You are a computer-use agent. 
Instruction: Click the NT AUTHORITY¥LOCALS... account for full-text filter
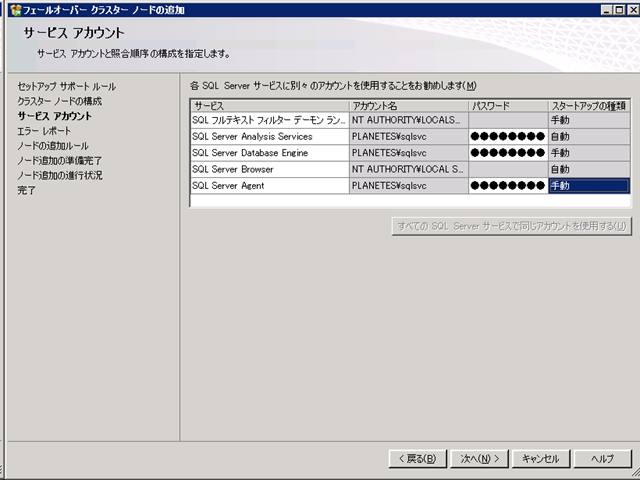409,120
